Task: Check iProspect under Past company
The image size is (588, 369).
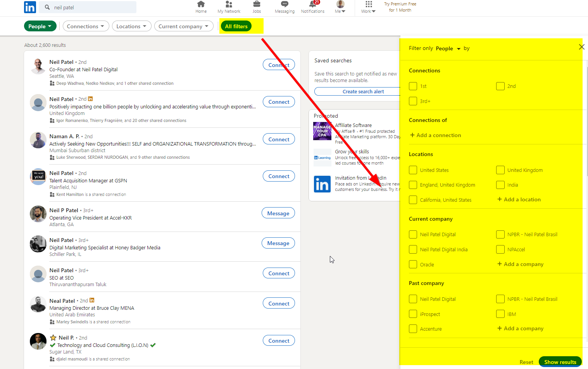Action: [413, 314]
